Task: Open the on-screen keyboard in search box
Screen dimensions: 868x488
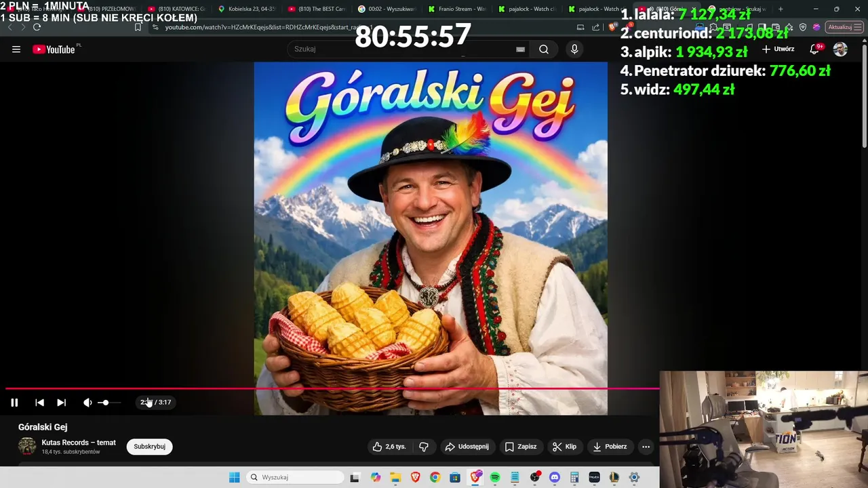Action: point(520,49)
